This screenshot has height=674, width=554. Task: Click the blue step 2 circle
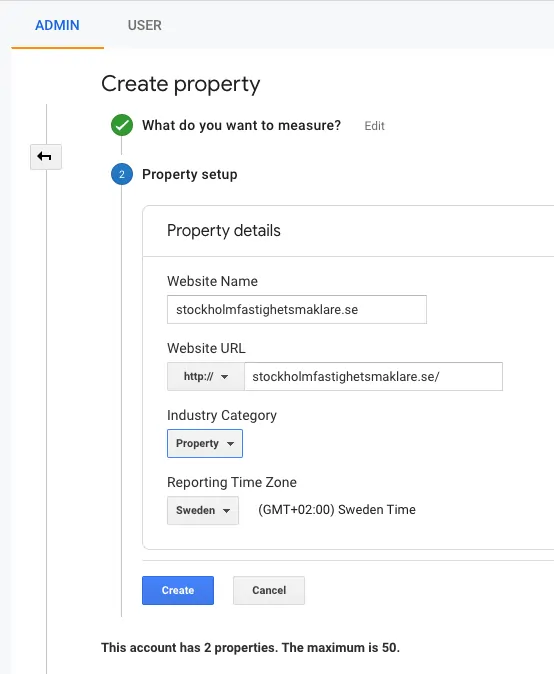(x=122, y=174)
